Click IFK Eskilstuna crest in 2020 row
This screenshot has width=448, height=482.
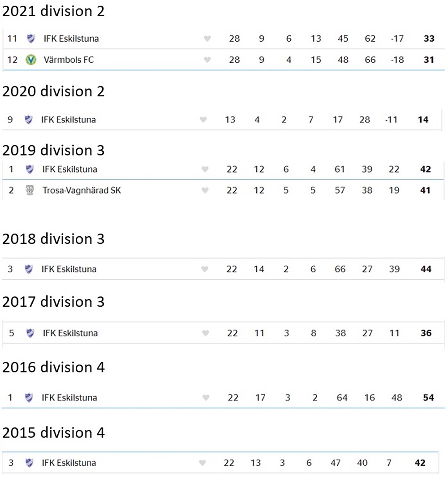pos(29,119)
